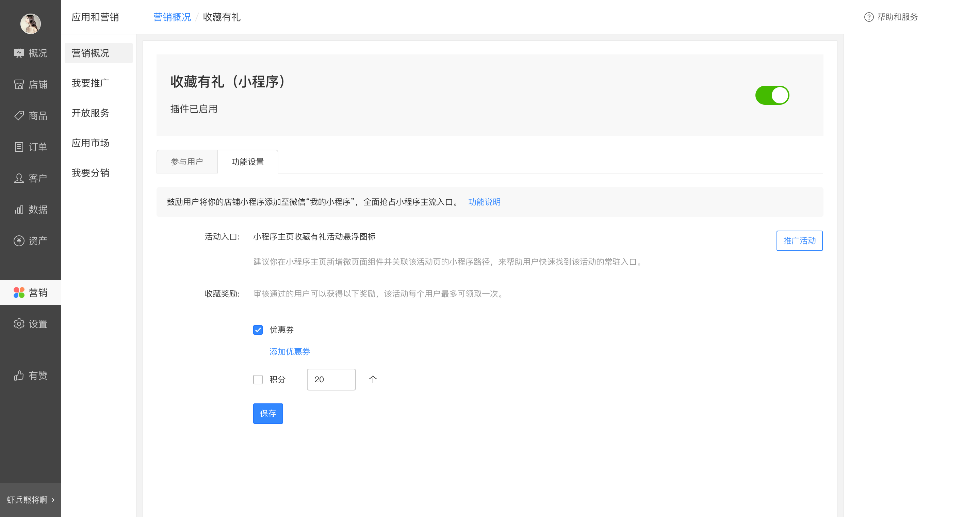Screen dimensions: 980x517
Task: Uncheck the 优惠券 checkbox
Action: 258,330
